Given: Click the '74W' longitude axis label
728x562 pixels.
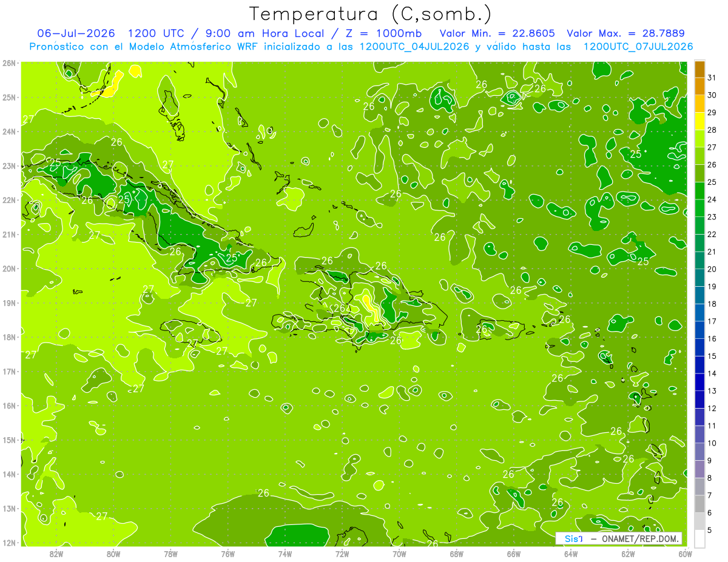Looking at the screenshot, I should pyautogui.click(x=285, y=553).
